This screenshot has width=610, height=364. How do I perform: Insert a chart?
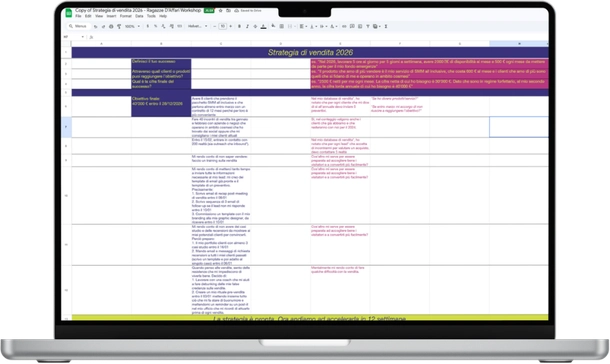[360, 26]
